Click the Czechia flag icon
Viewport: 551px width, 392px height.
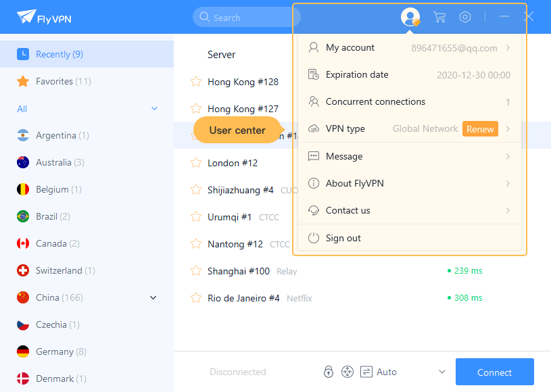tap(23, 324)
